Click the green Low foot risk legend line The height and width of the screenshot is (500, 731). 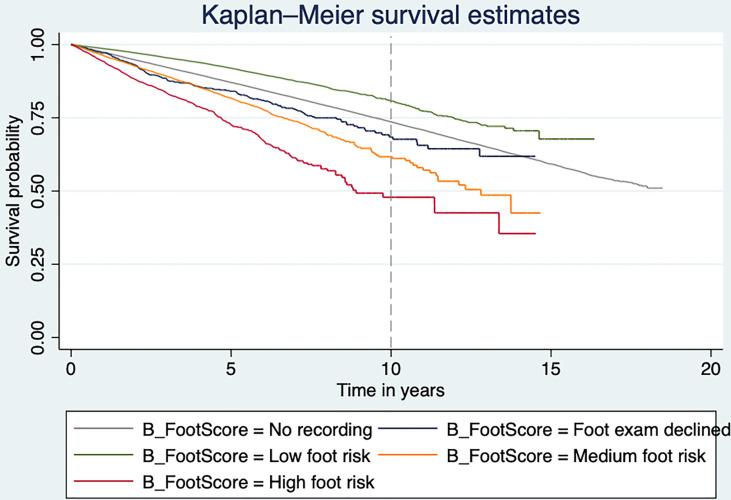[x=106, y=456]
